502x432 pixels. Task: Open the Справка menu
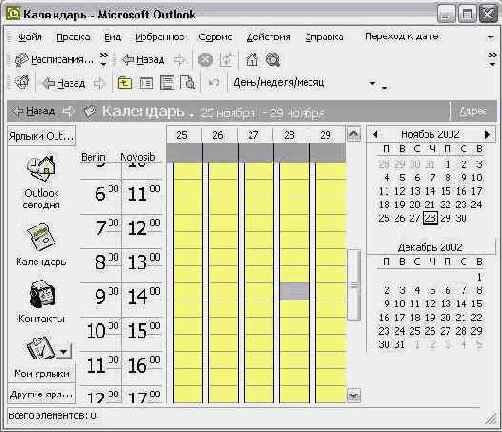[324, 37]
